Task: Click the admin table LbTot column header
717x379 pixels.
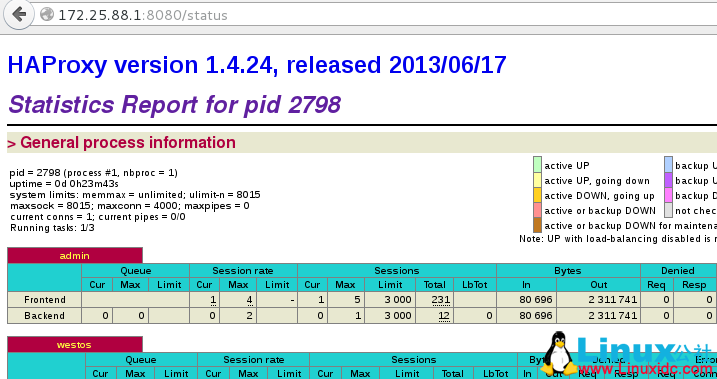Action: click(x=475, y=285)
